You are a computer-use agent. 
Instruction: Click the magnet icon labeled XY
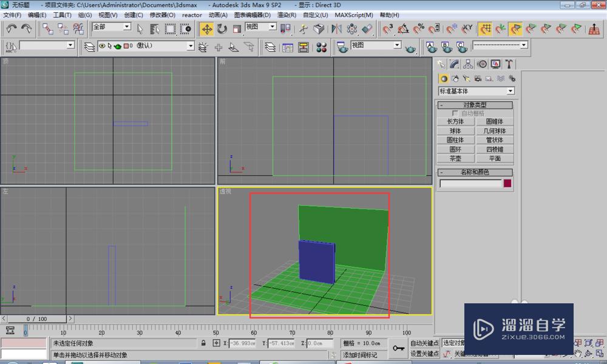[467, 29]
